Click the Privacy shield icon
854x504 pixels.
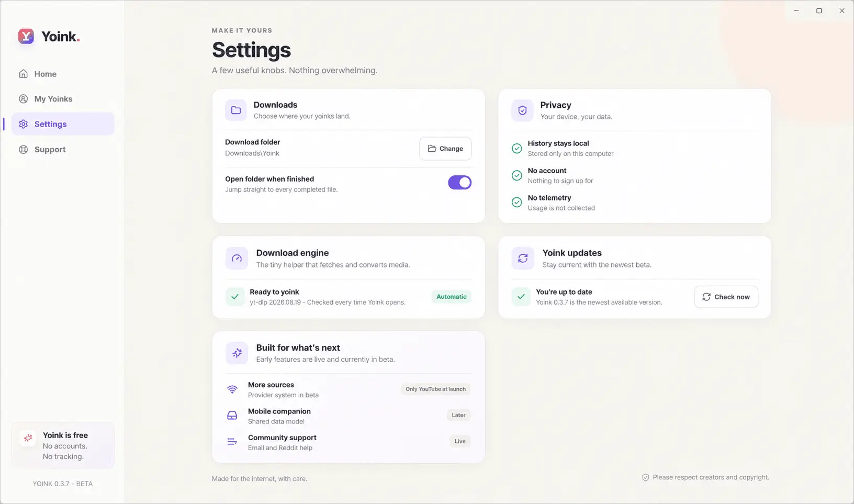[x=522, y=110]
